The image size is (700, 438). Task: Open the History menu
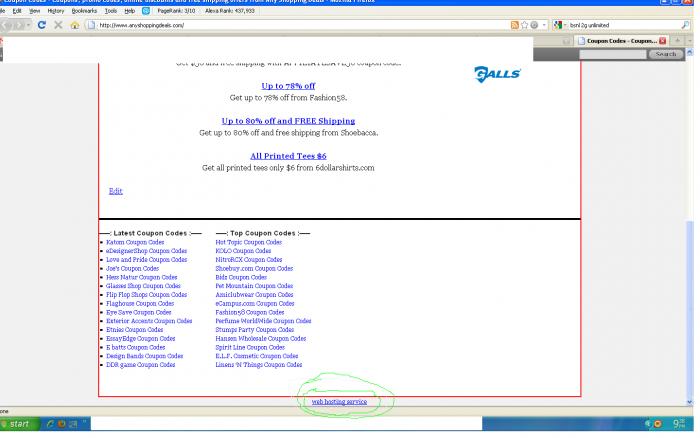[x=56, y=11]
